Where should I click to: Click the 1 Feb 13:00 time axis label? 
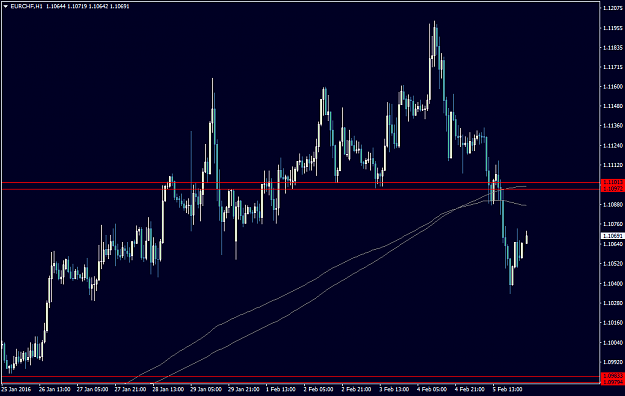tap(281, 390)
